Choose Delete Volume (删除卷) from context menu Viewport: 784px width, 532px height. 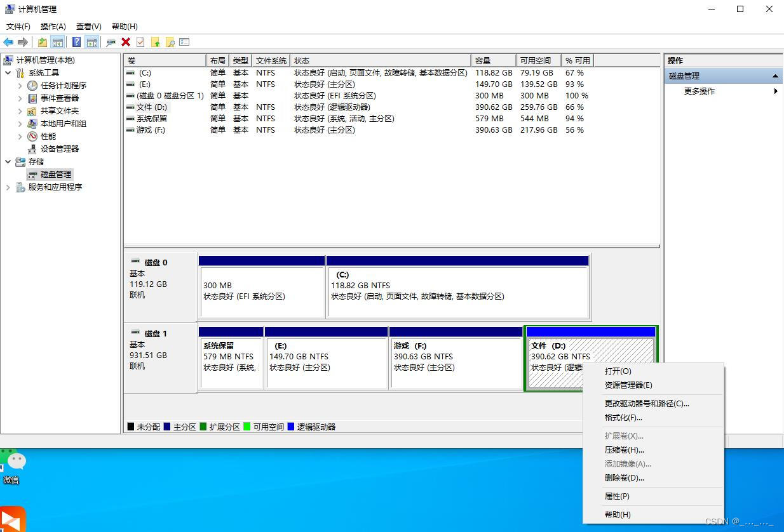653,477
